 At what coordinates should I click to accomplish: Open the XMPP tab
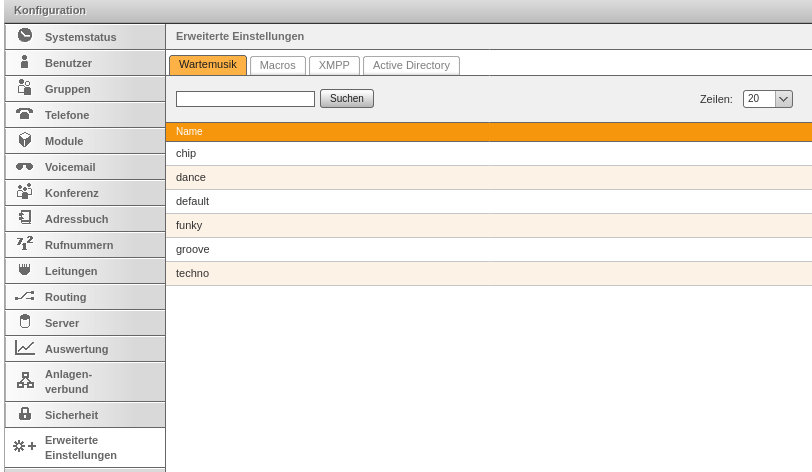(x=334, y=65)
